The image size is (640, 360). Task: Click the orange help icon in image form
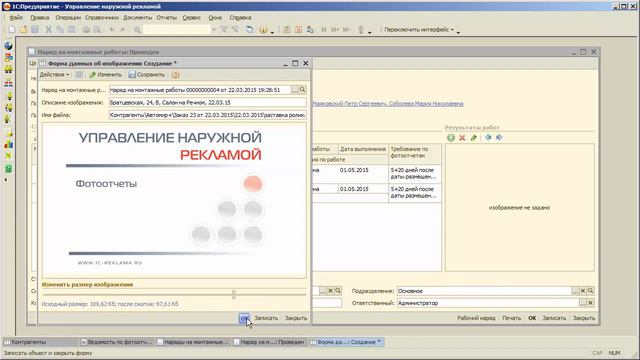175,75
